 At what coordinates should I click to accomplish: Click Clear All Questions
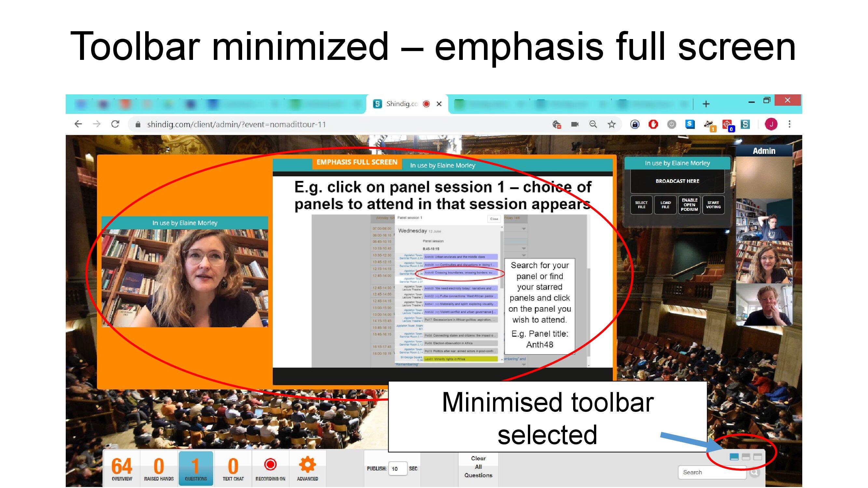click(x=478, y=467)
